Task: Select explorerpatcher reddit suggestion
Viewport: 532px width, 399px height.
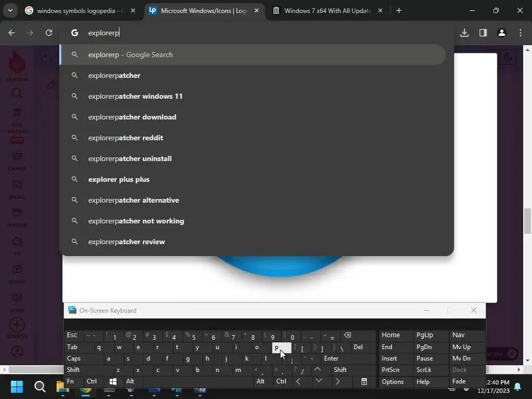Action: (x=252, y=138)
